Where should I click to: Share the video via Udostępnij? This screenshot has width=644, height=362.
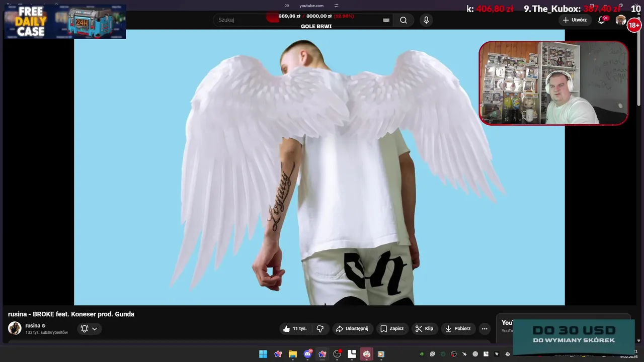pos(352,329)
